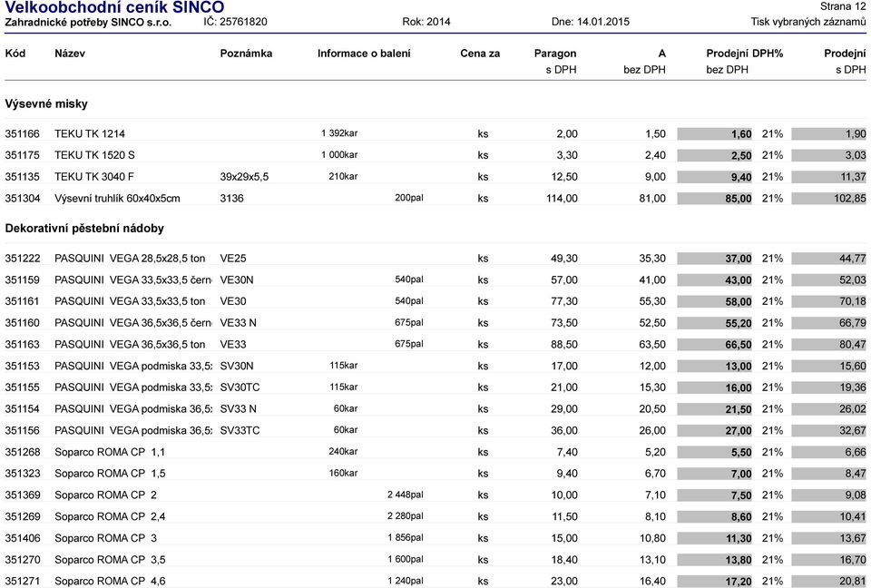Click the A price 13,10

point(652,560)
